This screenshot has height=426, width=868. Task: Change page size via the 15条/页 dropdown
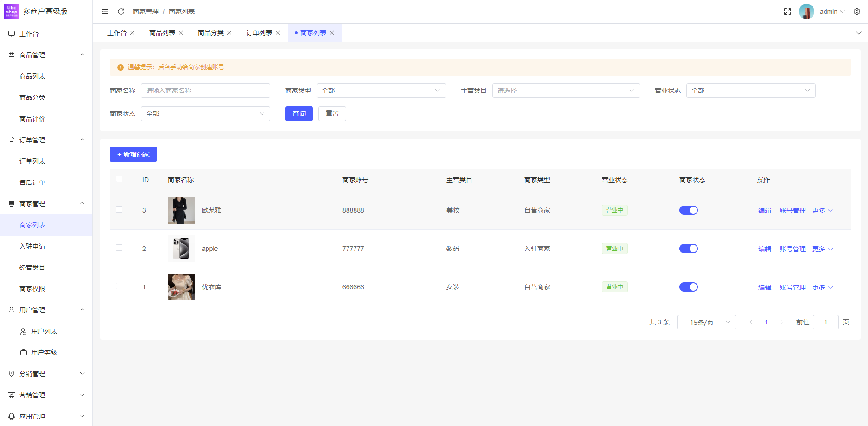point(706,322)
